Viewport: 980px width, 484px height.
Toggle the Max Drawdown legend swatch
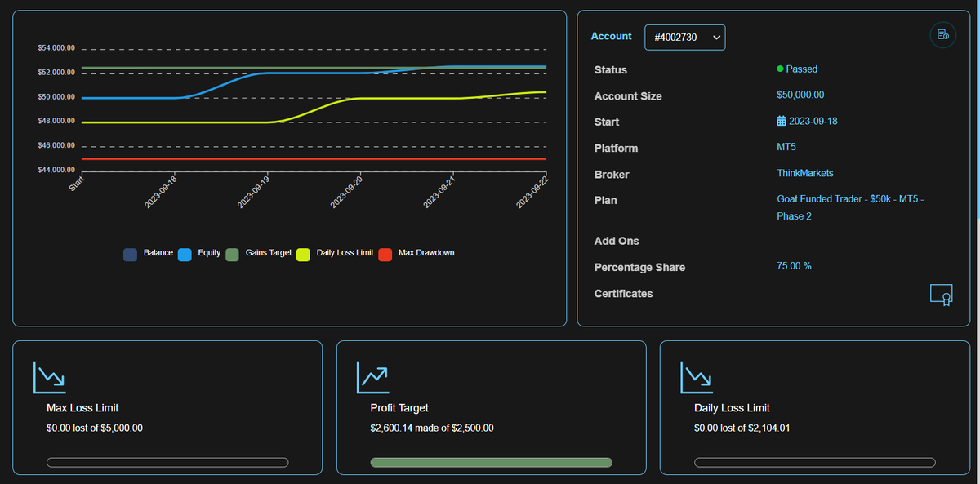(x=385, y=254)
